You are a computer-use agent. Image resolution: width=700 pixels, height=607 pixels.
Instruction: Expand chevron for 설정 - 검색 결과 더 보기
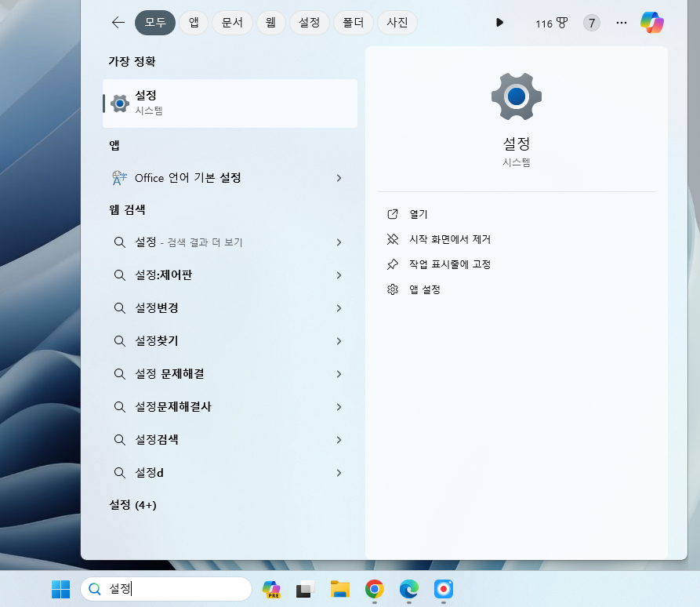pos(339,242)
